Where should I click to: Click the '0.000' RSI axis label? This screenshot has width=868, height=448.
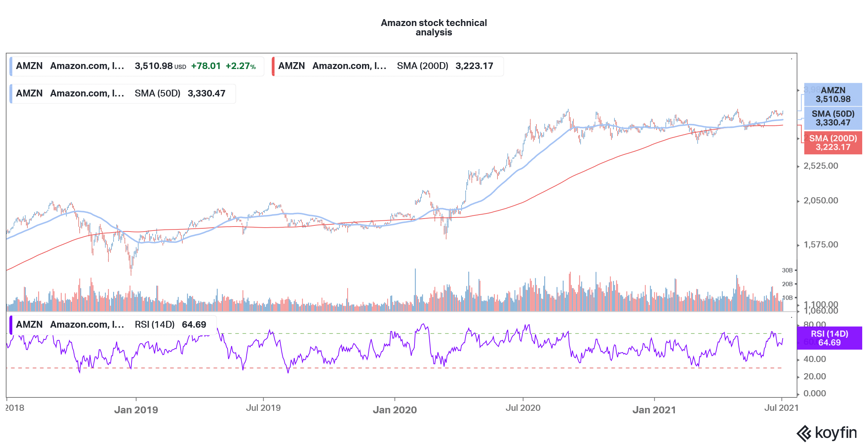pos(814,393)
